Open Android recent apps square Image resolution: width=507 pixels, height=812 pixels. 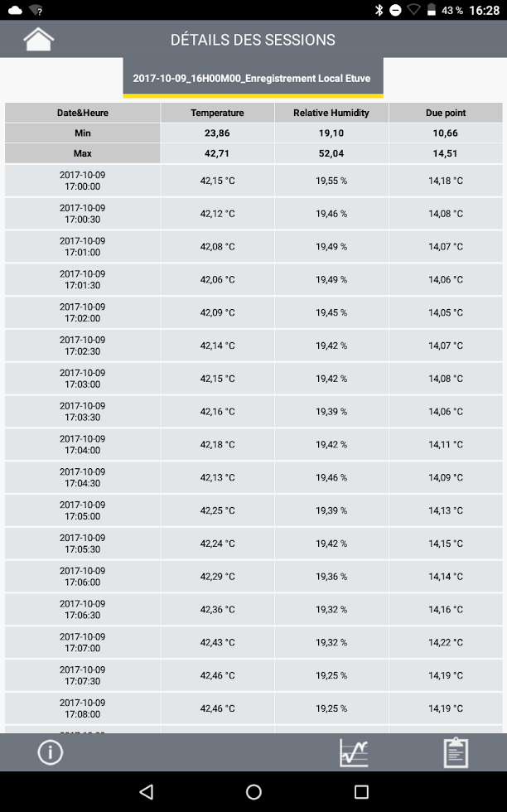pyautogui.click(x=361, y=791)
